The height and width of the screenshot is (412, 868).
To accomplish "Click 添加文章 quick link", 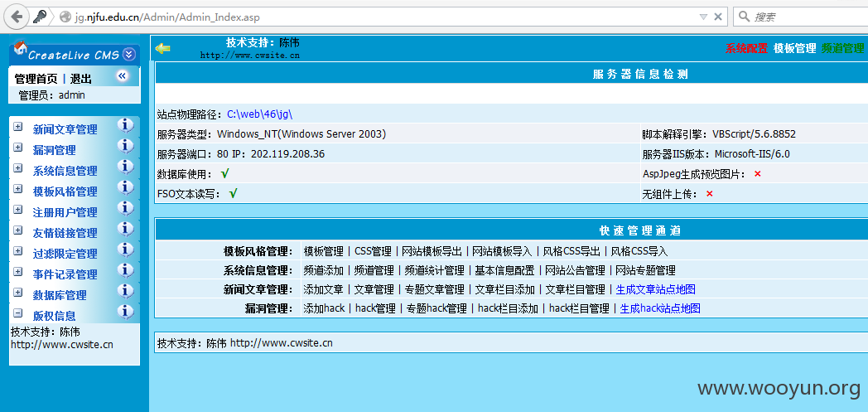I will [324, 289].
